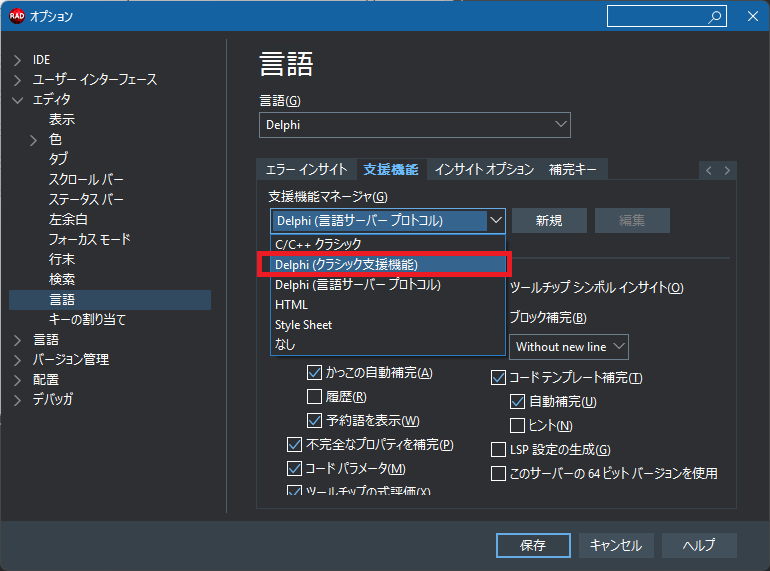The width and height of the screenshot is (770, 571).
Task: Enable the 履歴(R) checkbox
Action: pos(314,397)
